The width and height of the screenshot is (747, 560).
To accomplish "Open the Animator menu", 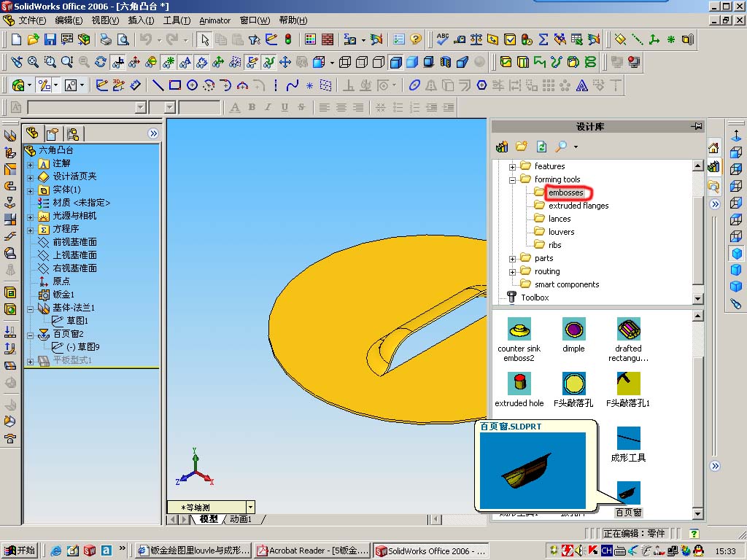I will (214, 20).
